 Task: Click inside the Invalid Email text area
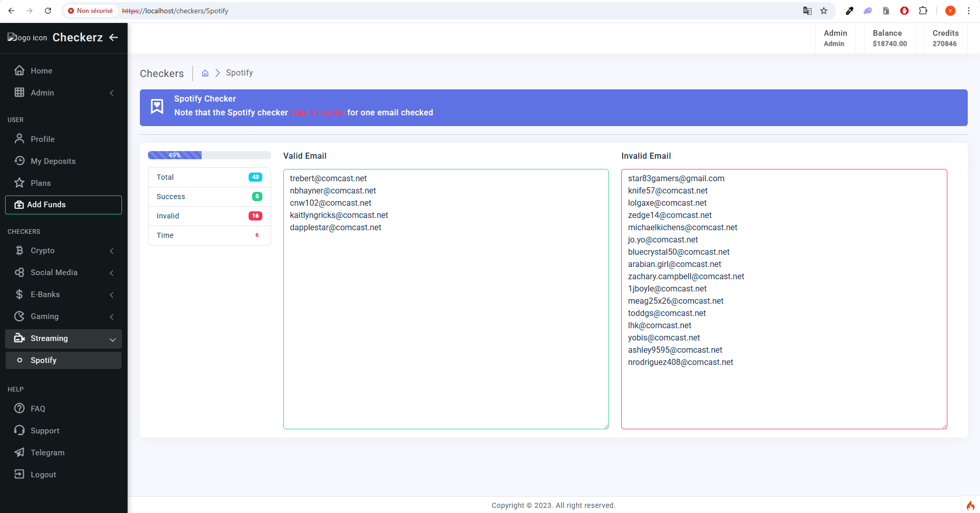click(784, 299)
